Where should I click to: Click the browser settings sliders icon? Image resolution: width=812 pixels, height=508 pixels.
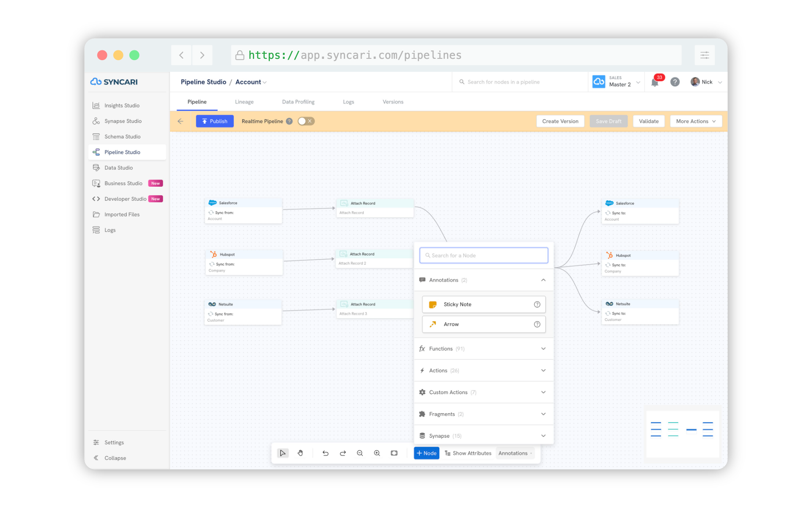tap(705, 55)
